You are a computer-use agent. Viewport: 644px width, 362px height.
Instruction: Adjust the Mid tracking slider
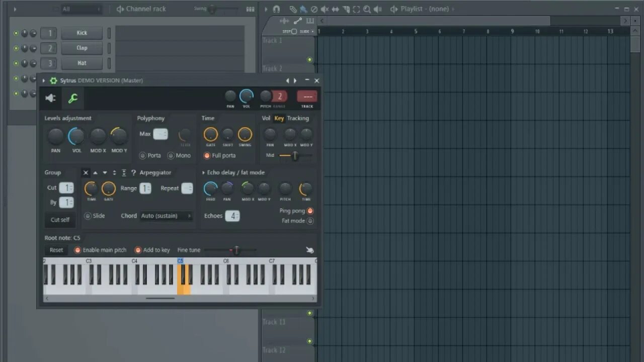click(295, 155)
